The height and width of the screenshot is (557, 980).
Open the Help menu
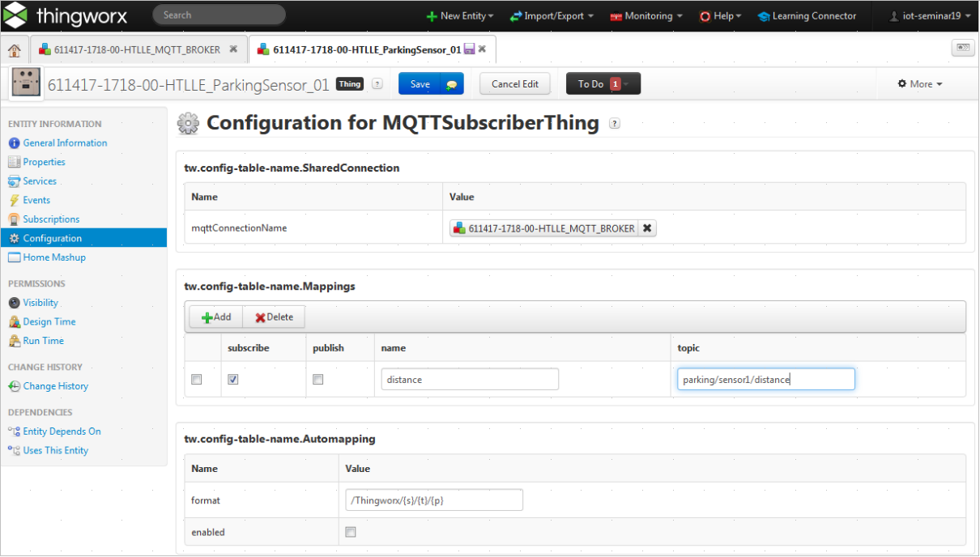[x=720, y=16]
